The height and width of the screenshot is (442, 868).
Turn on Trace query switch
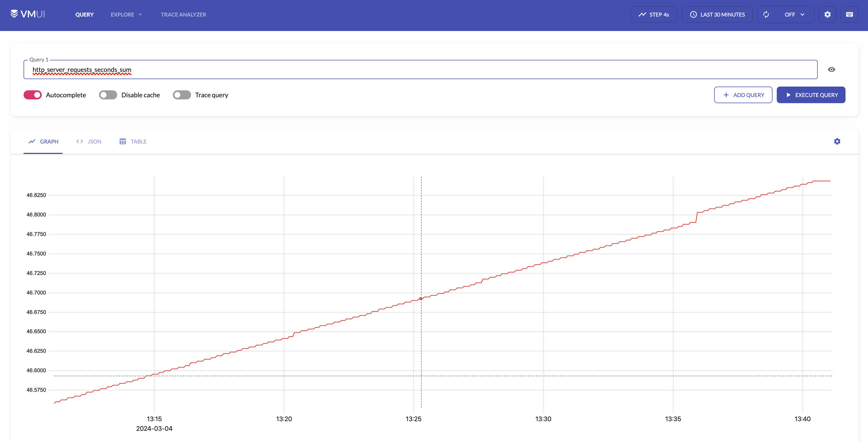(182, 95)
